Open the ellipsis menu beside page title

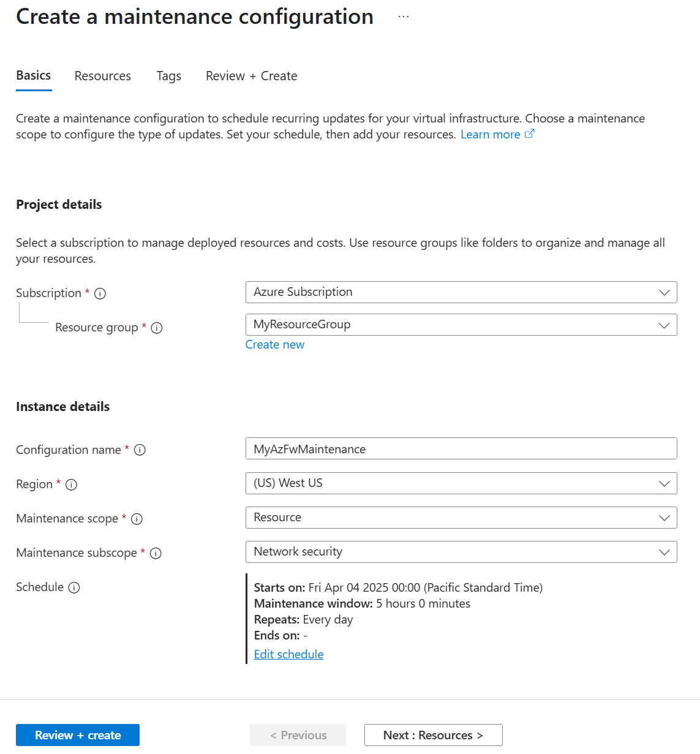(x=403, y=17)
